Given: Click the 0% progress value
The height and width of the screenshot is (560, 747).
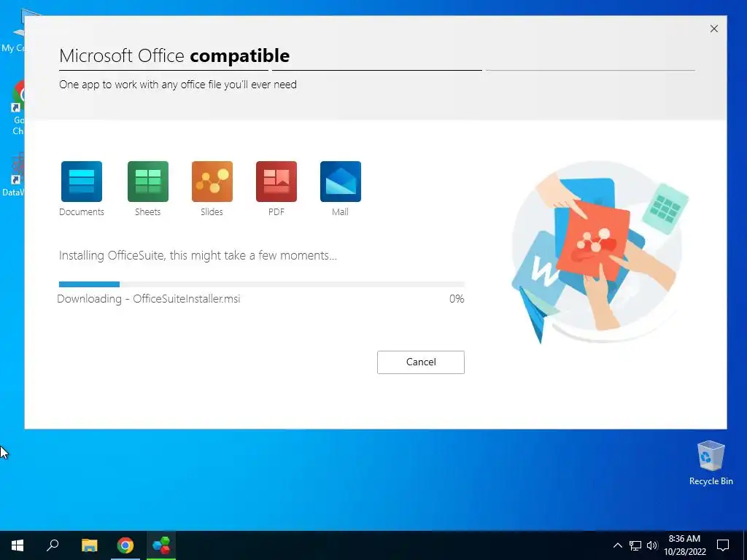Looking at the screenshot, I should (x=457, y=298).
